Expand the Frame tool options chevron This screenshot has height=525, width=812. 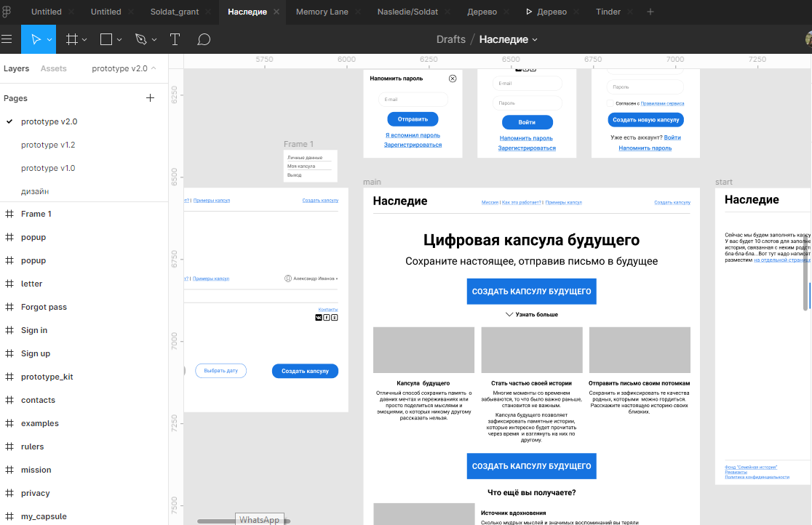click(x=84, y=40)
